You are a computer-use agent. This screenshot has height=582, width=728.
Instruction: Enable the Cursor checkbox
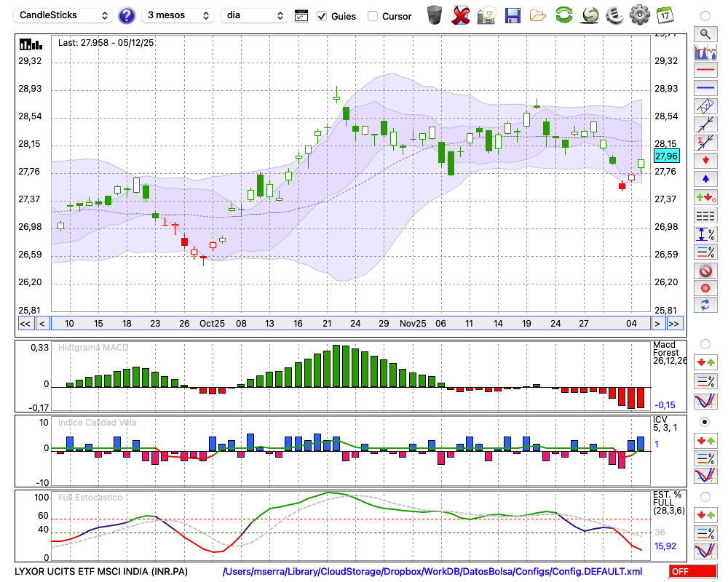tap(373, 16)
